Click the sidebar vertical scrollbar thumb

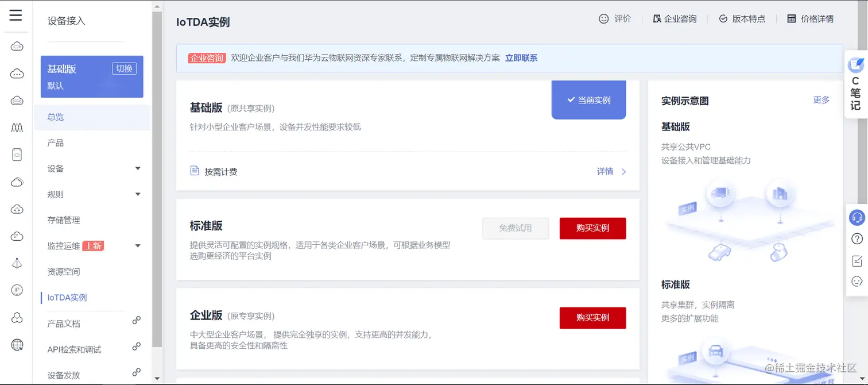tap(157, 178)
